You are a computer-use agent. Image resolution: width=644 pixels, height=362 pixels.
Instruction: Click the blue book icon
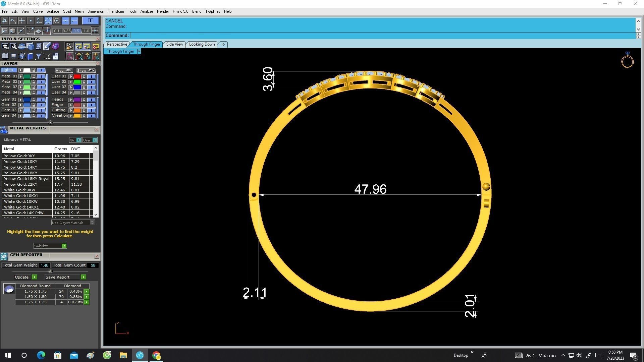tap(30, 56)
